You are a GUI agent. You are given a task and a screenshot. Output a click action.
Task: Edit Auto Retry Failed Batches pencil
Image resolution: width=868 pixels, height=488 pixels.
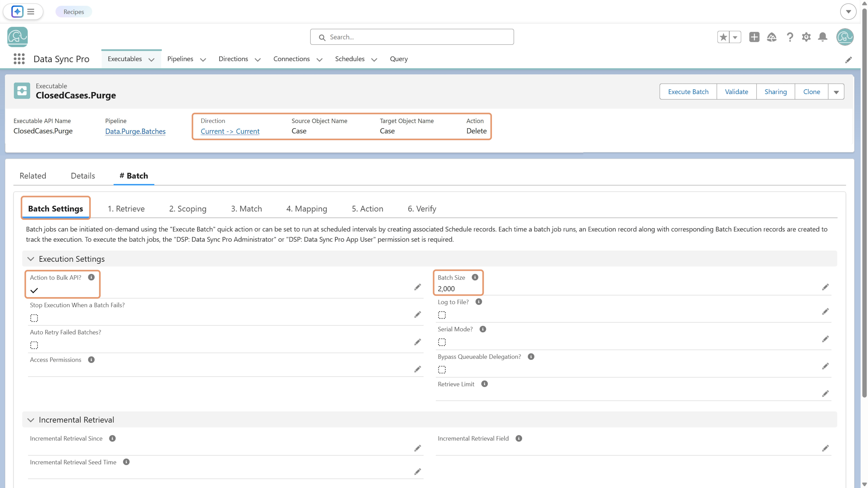[x=417, y=342]
